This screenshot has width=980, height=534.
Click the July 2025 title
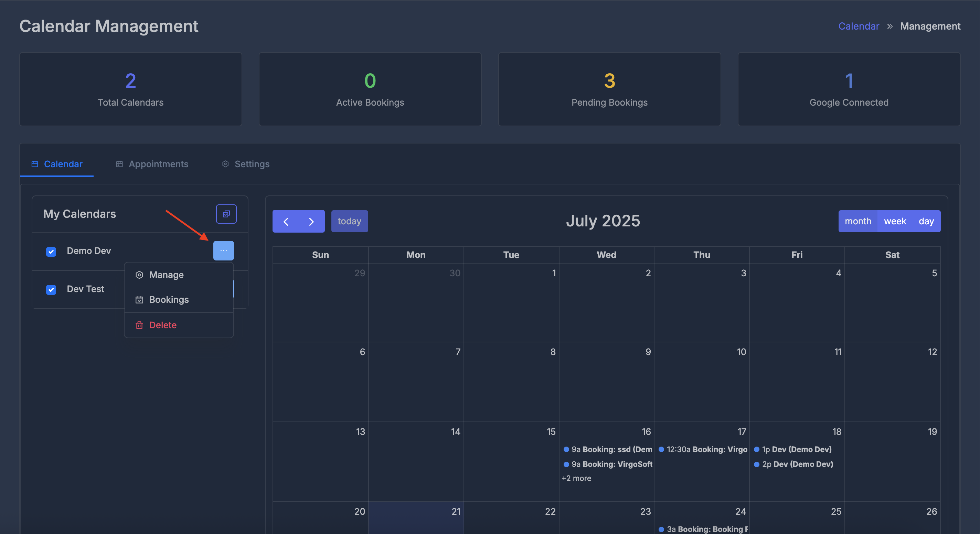tap(603, 221)
